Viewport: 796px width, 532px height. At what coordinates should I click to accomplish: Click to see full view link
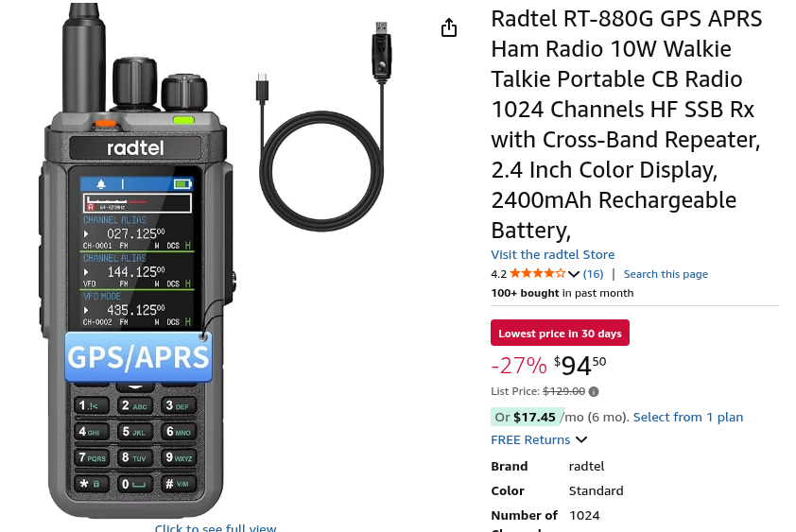(x=216, y=527)
